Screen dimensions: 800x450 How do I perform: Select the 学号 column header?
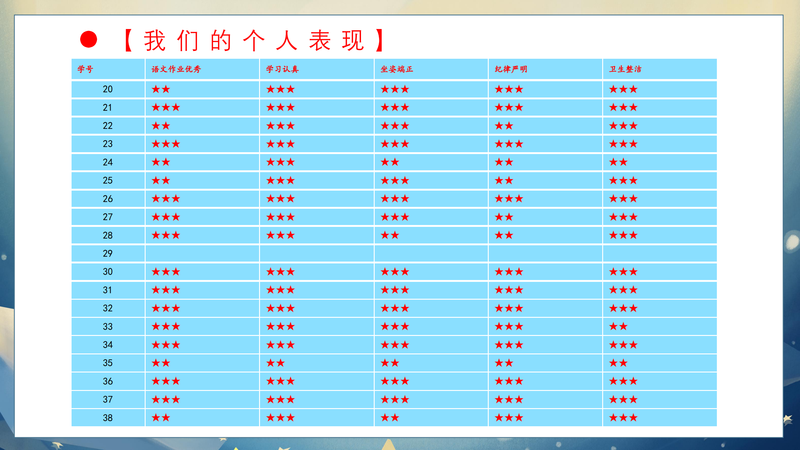[108, 69]
